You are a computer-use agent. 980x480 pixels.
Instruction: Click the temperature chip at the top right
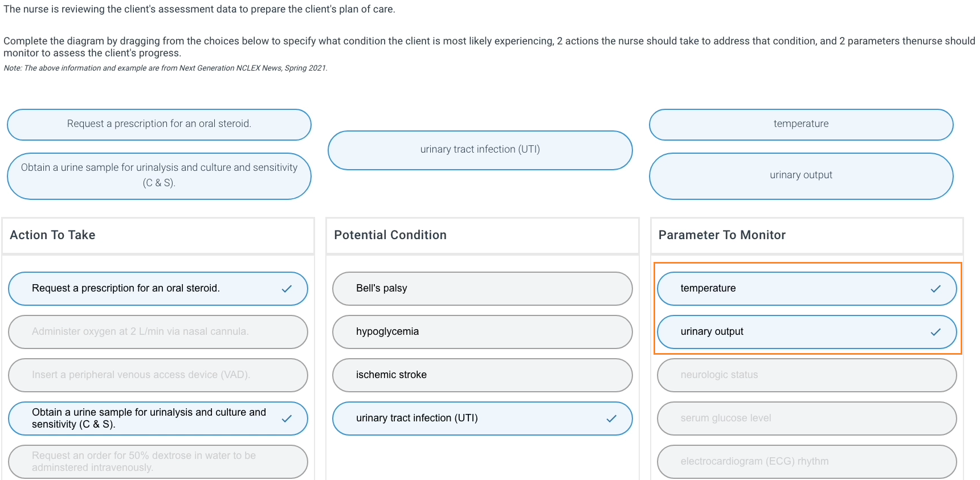coord(801,124)
